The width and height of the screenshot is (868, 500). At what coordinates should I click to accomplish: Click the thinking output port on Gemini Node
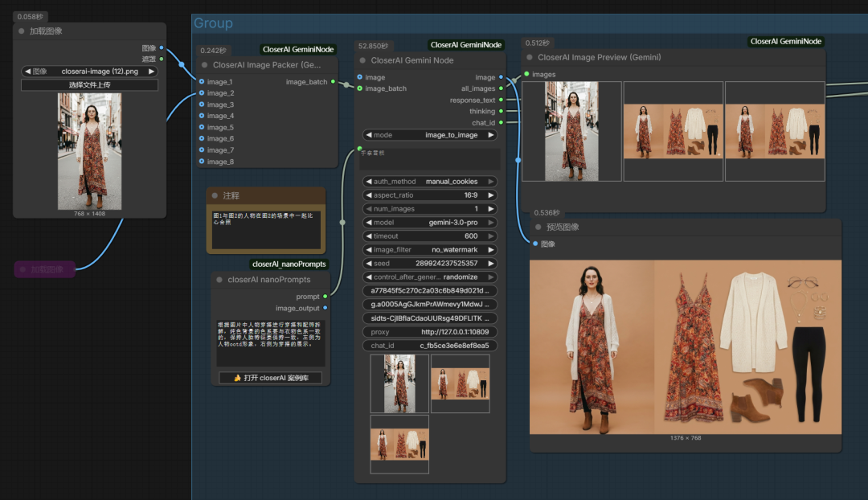click(501, 112)
